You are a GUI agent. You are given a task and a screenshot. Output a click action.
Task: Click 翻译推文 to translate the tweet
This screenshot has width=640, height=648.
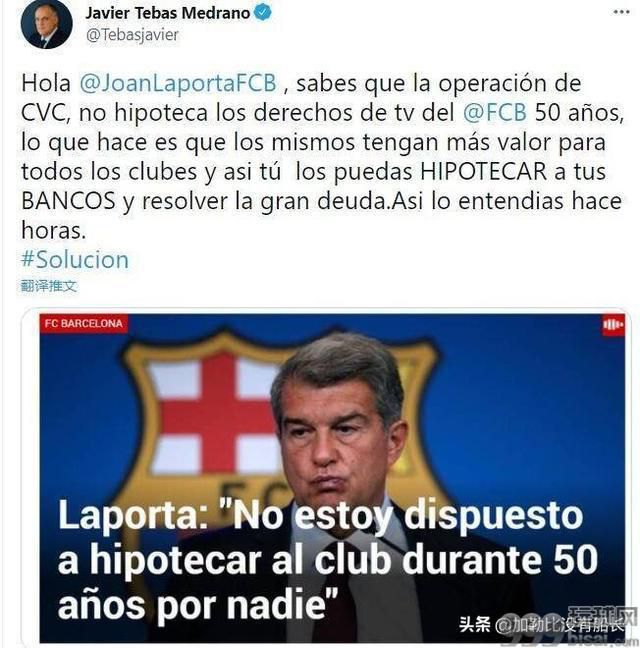[49, 286]
